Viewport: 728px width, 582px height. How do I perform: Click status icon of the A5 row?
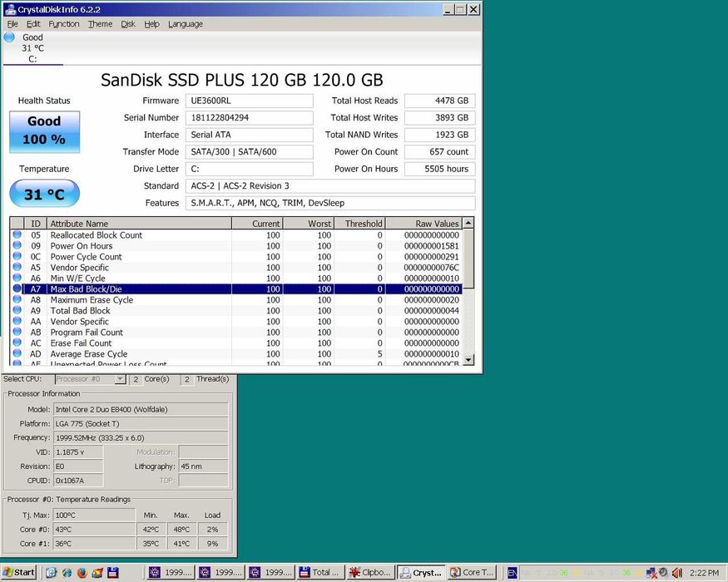(x=17, y=267)
